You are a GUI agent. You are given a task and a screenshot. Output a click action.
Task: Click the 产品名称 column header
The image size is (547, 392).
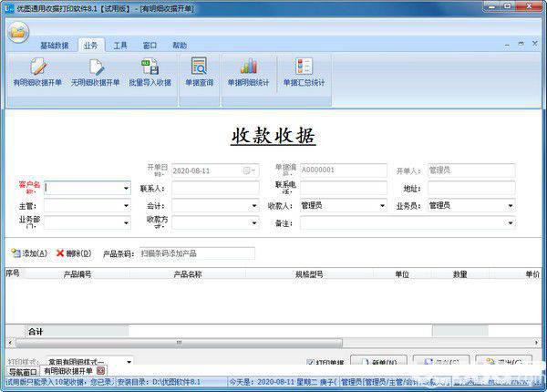tap(188, 274)
